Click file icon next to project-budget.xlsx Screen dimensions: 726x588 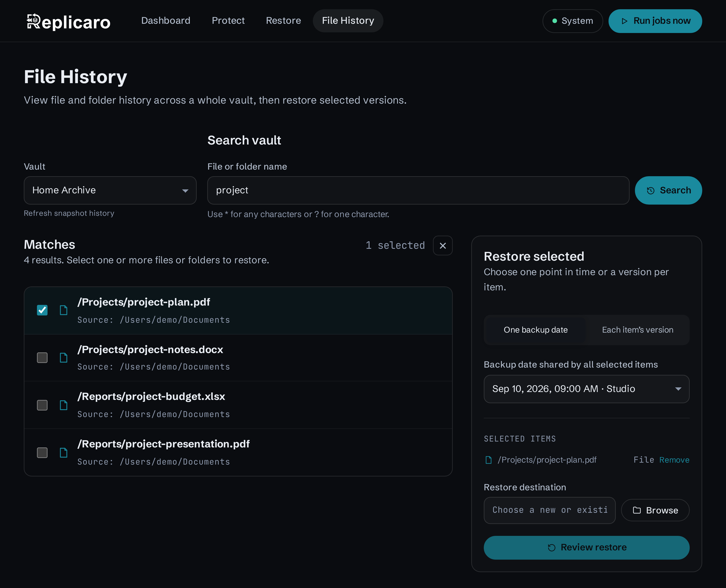(x=64, y=405)
